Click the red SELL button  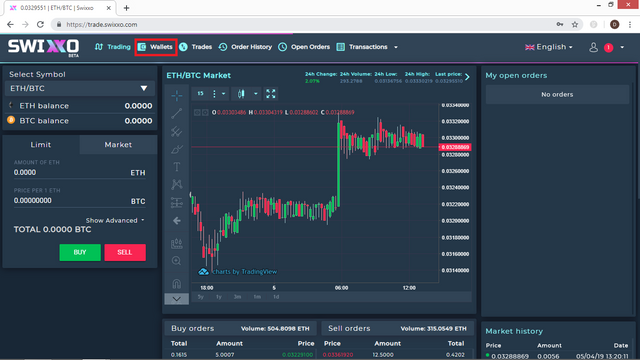coord(125,252)
